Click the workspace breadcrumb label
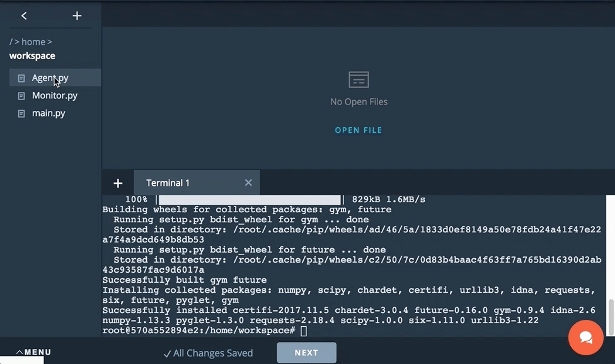The image size is (615, 364). (x=32, y=55)
